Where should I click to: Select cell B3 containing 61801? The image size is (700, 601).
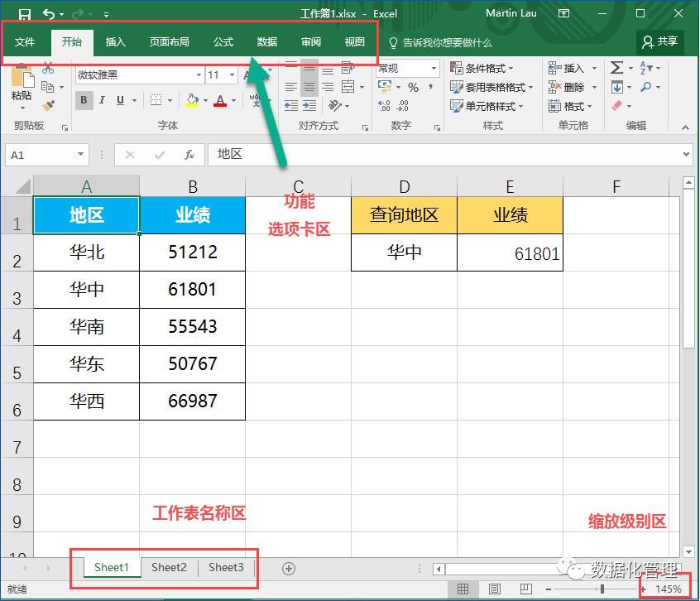coord(192,290)
